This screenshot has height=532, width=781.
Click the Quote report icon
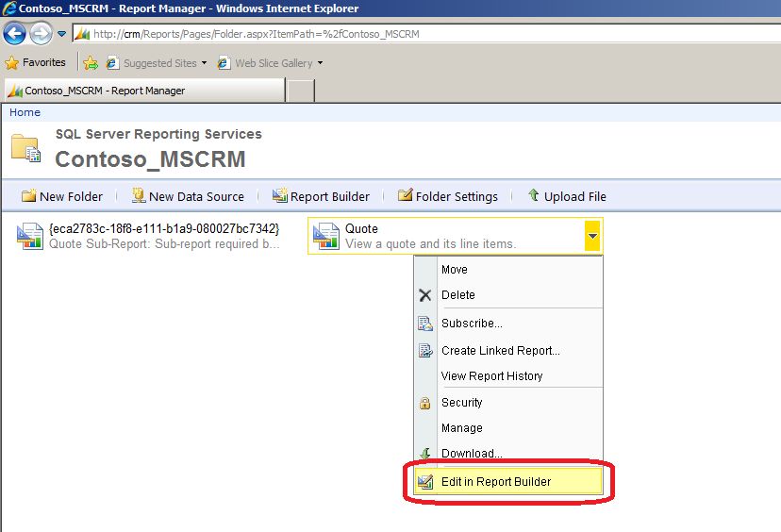(x=326, y=236)
